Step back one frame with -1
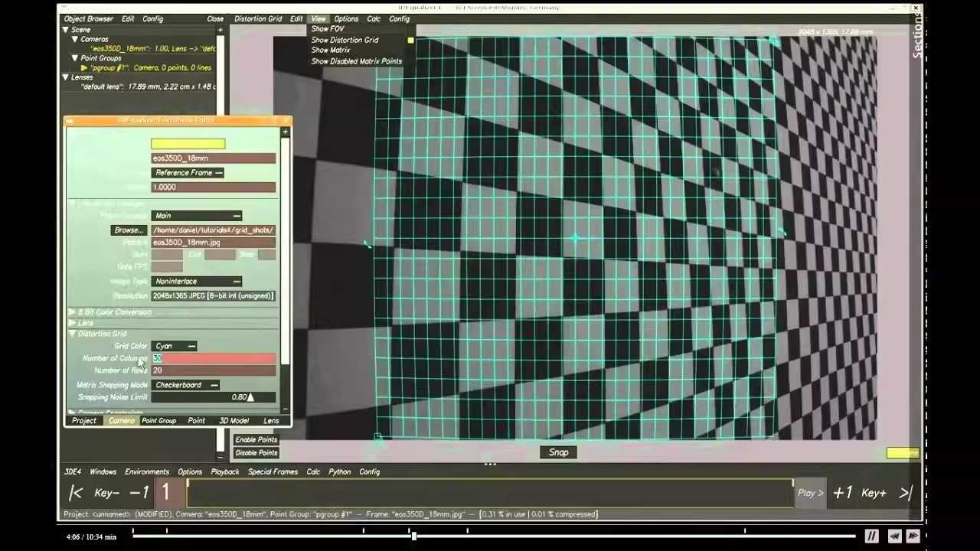The width and height of the screenshot is (980, 551). [139, 494]
